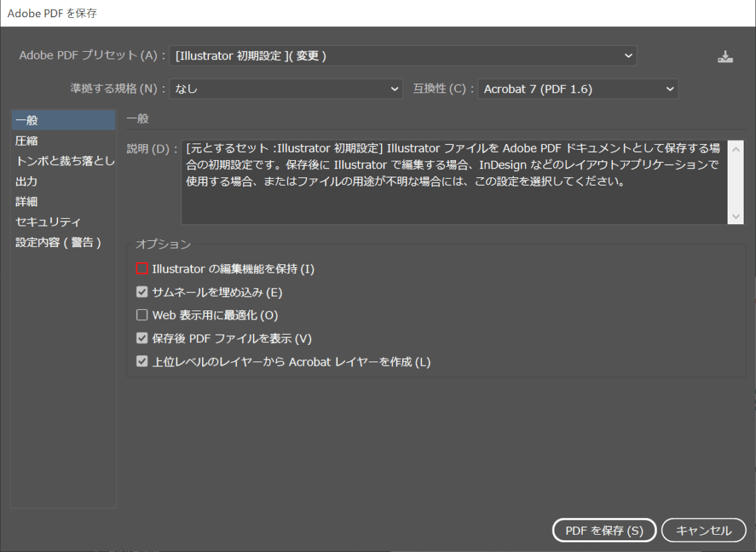Toggle Acrobat レイヤーを作成 checkbox
The image size is (756, 552).
tap(142, 361)
